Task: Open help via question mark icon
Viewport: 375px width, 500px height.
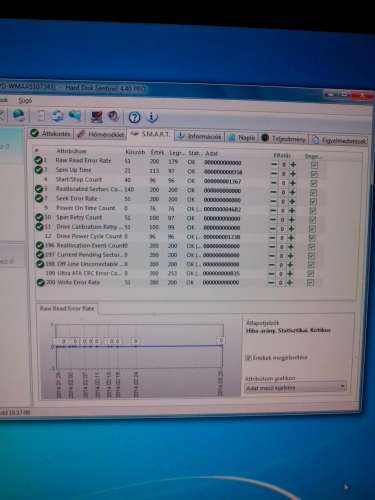Action: pos(134,117)
